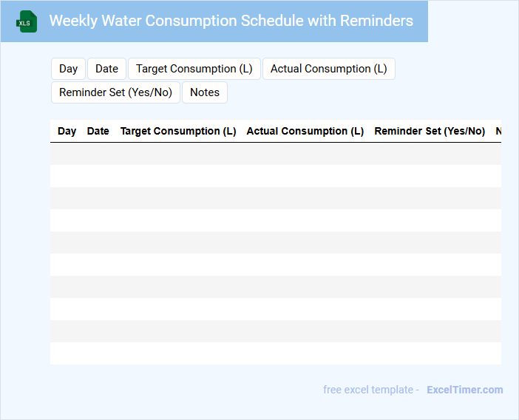519x420 pixels.
Task: Click the first empty table row
Action: click(275, 154)
